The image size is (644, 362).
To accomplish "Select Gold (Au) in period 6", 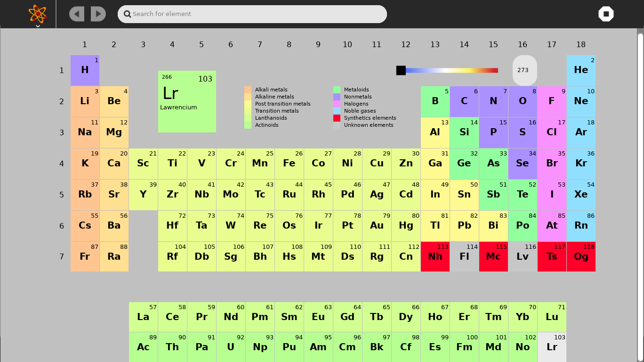I will click(377, 226).
